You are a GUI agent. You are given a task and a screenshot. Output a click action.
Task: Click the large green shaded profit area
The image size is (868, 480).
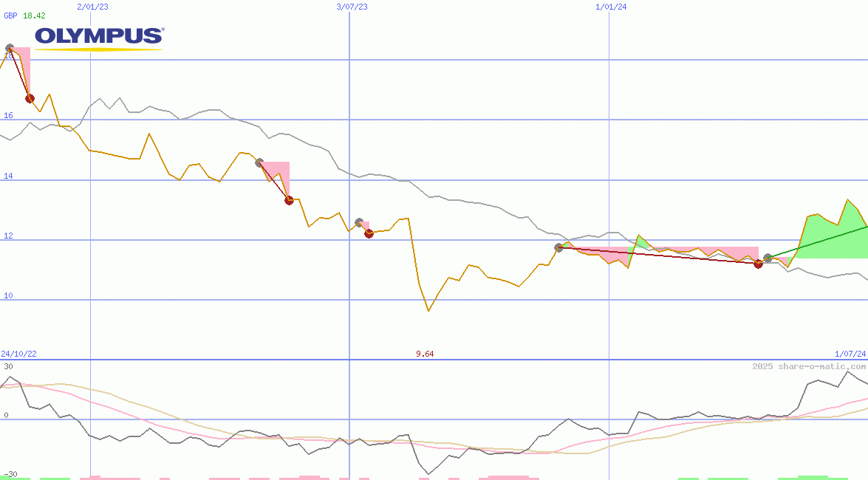point(831,236)
